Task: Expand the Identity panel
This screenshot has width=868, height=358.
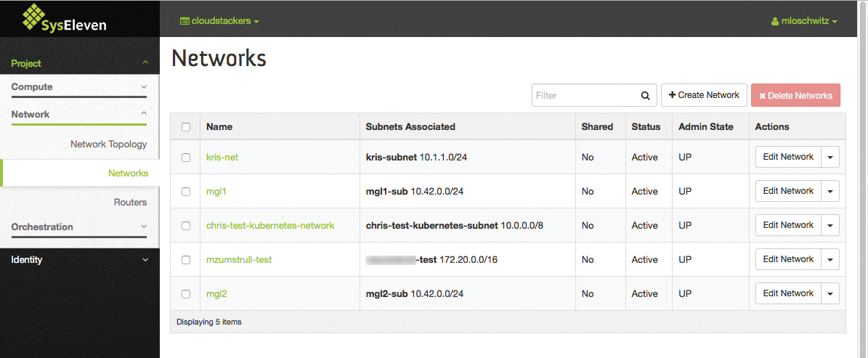Action: pyautogui.click(x=78, y=260)
